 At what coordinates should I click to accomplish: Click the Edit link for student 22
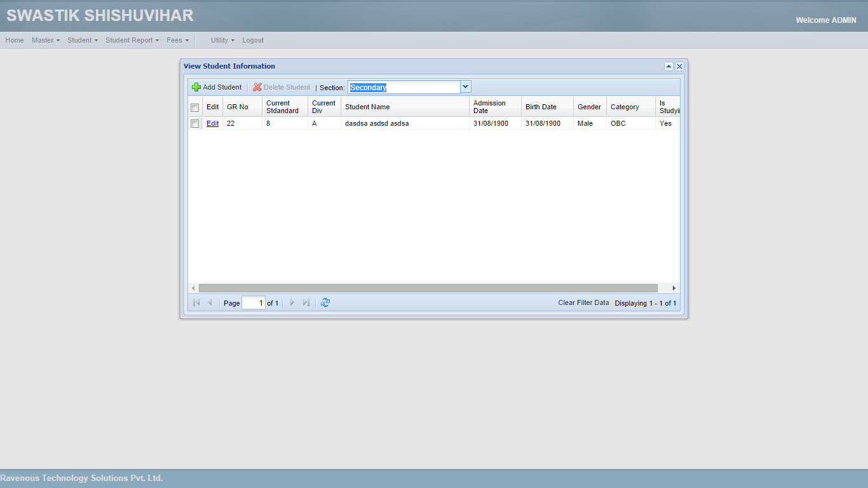click(x=212, y=124)
